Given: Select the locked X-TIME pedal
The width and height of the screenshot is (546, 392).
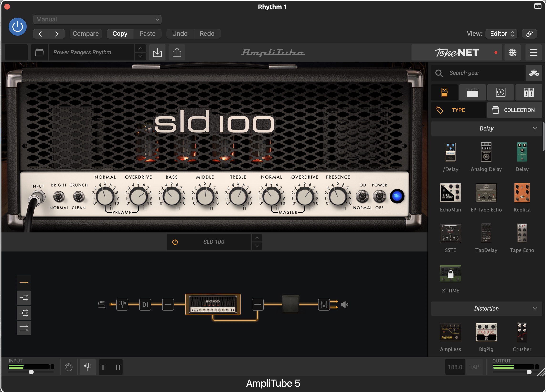Looking at the screenshot, I should click(x=450, y=274).
